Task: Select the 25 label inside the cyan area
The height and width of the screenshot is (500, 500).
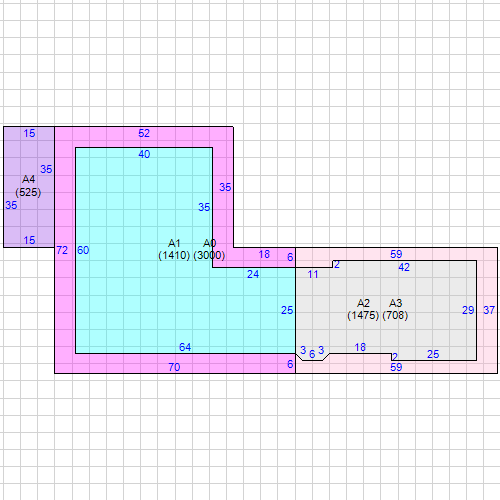Action: (287, 310)
